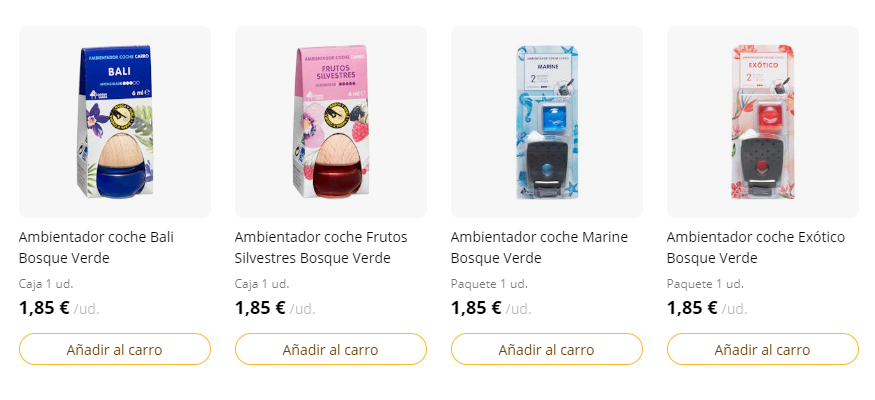875x400 pixels.
Task: Add Ambientador coche Exótico to cart
Action: pyautogui.click(x=763, y=349)
